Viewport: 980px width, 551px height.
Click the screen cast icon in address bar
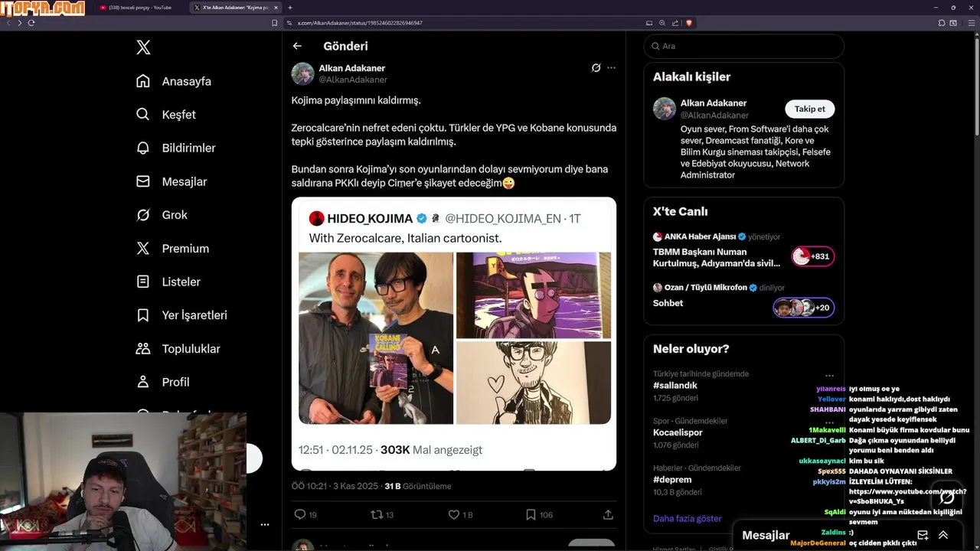tap(649, 23)
